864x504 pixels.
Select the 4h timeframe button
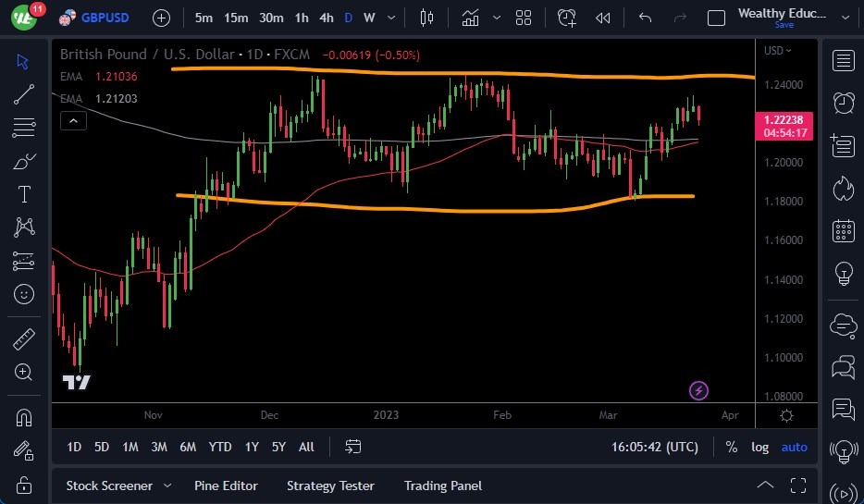click(x=327, y=18)
